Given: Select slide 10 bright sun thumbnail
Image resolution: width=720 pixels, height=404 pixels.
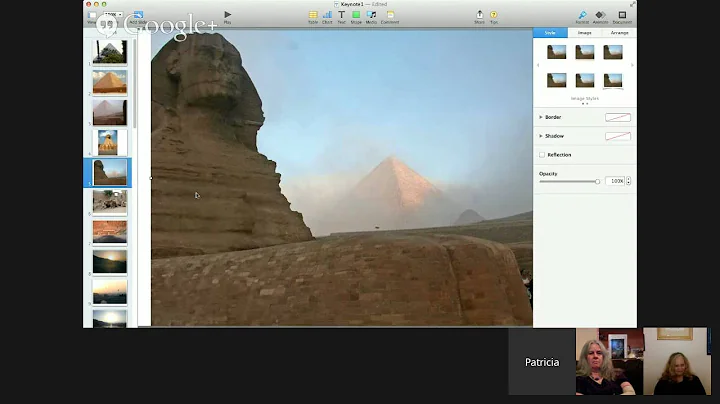Looking at the screenshot, I should click(110, 319).
